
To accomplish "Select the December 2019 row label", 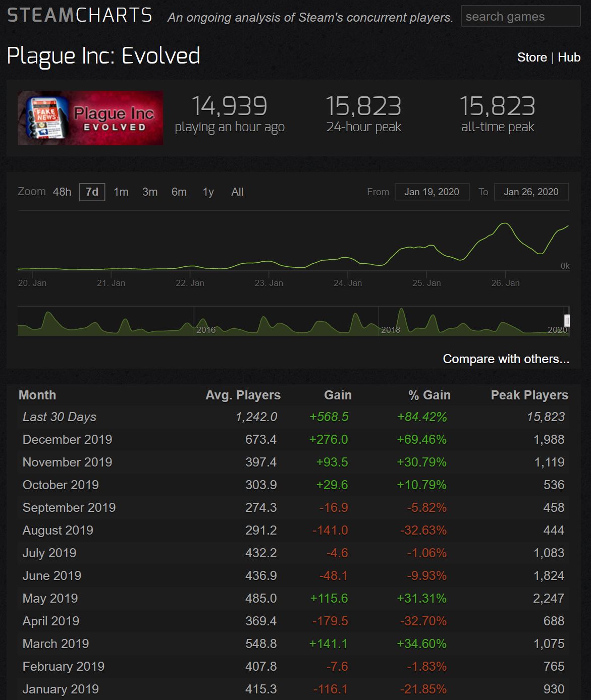I will (x=68, y=440).
